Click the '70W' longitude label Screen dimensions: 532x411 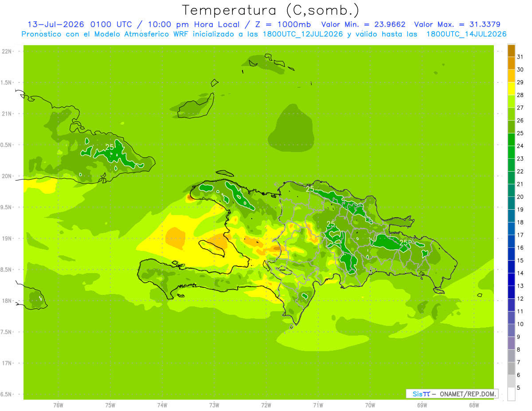tap(370, 405)
